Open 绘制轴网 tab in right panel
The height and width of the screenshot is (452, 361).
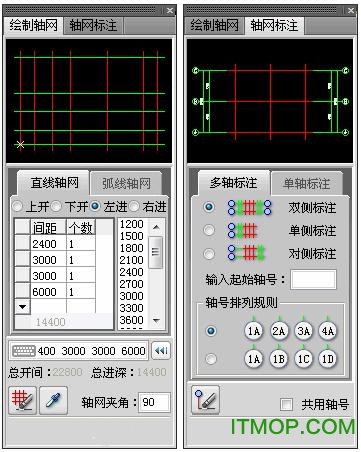pos(214,25)
